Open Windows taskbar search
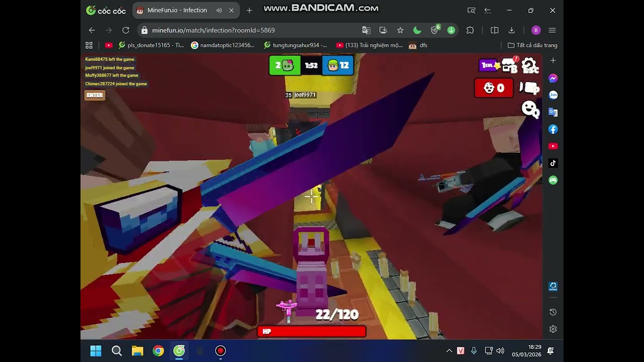644x362 pixels. (x=117, y=351)
